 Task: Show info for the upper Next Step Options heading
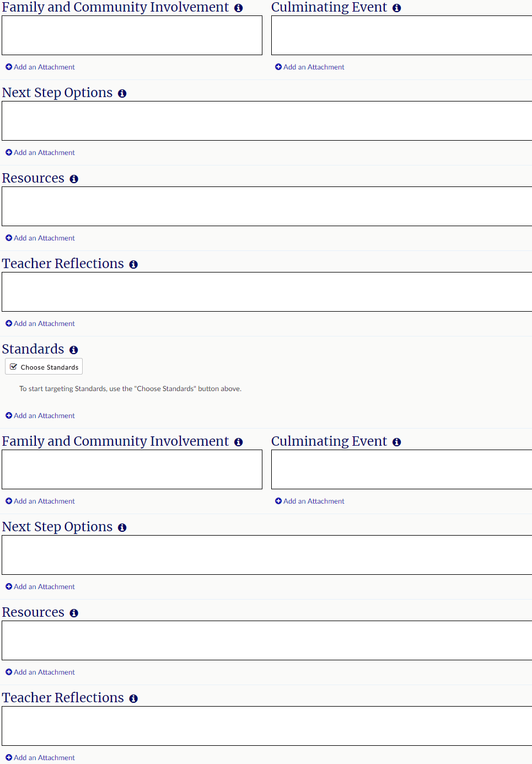tap(122, 94)
